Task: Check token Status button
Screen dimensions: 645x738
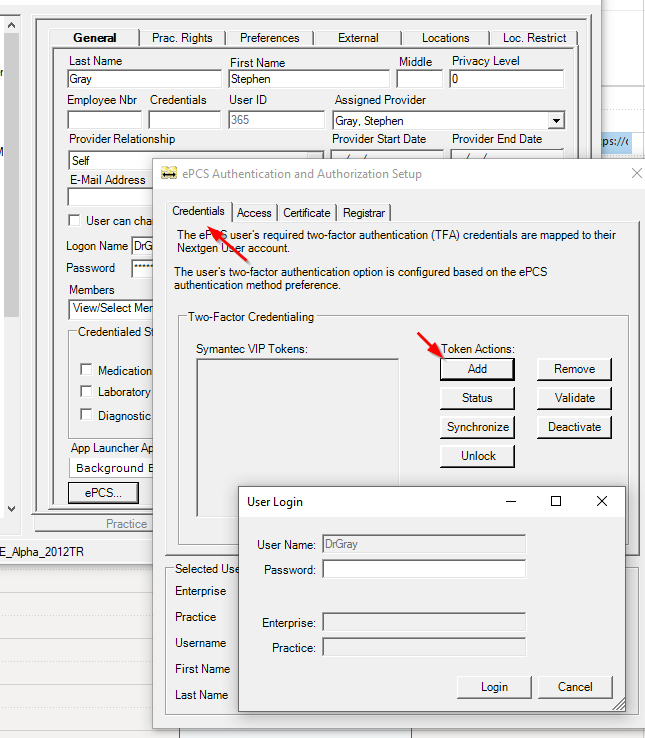Action: (477, 398)
